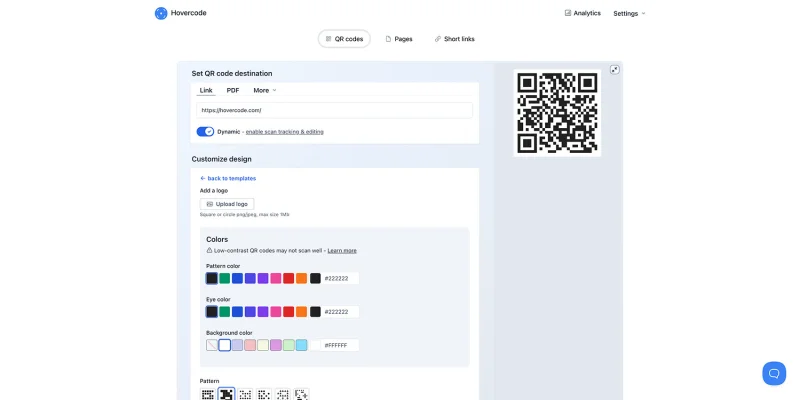Open the chat support bubble
Image resolution: width=800 pixels, height=400 pixels.
pyautogui.click(x=774, y=373)
